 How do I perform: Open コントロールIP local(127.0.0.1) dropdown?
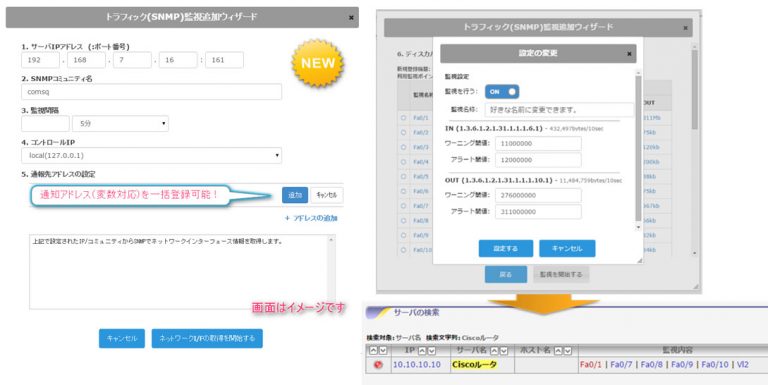click(x=151, y=155)
